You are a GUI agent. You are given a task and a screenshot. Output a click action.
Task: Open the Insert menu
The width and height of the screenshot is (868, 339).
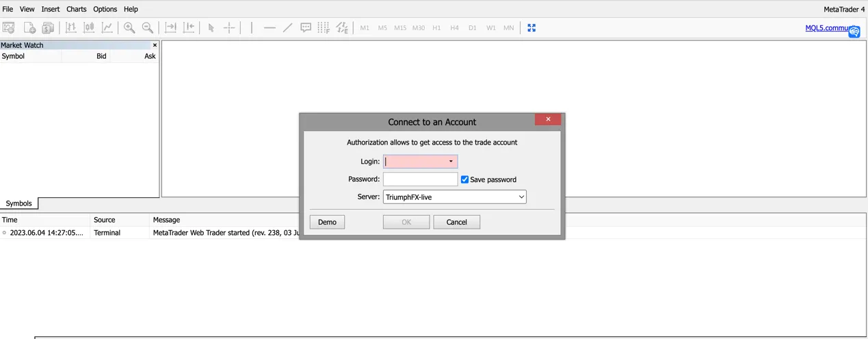(x=51, y=9)
